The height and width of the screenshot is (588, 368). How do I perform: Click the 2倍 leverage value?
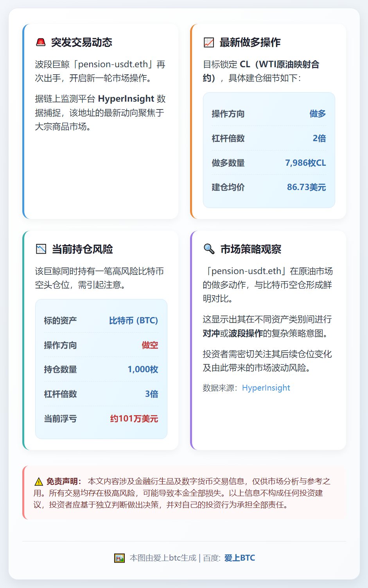pos(319,138)
